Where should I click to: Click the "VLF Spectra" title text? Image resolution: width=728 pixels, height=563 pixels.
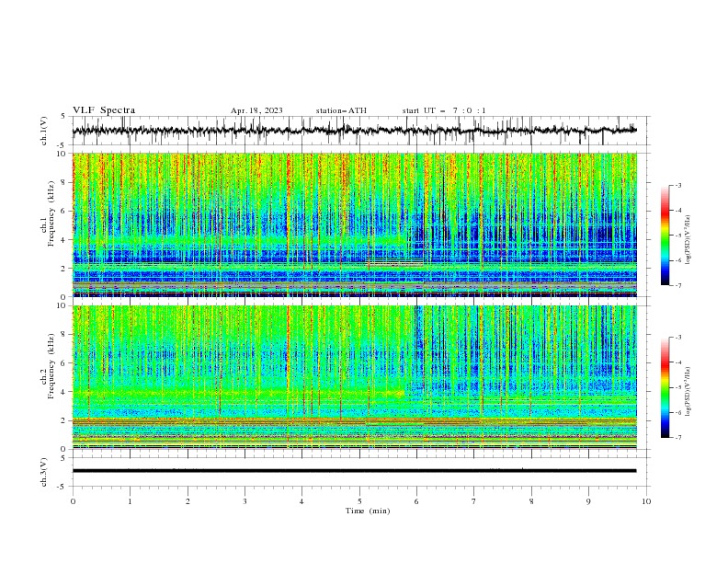tap(104, 110)
